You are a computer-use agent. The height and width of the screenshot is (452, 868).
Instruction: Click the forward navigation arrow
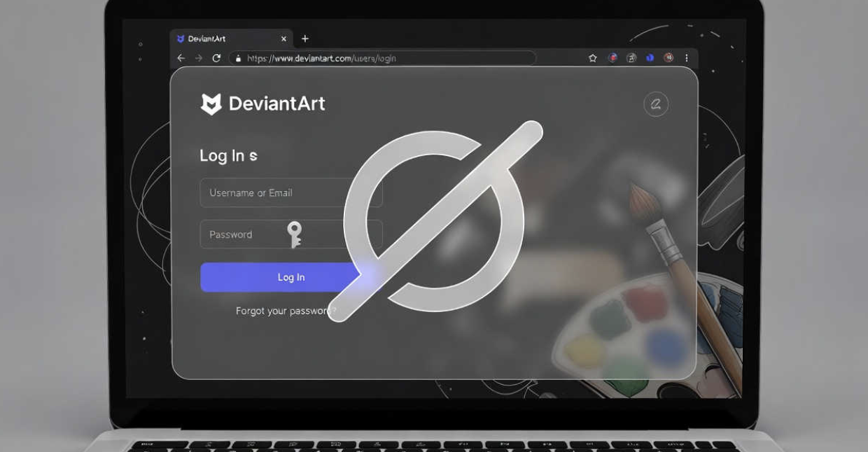pyautogui.click(x=199, y=58)
